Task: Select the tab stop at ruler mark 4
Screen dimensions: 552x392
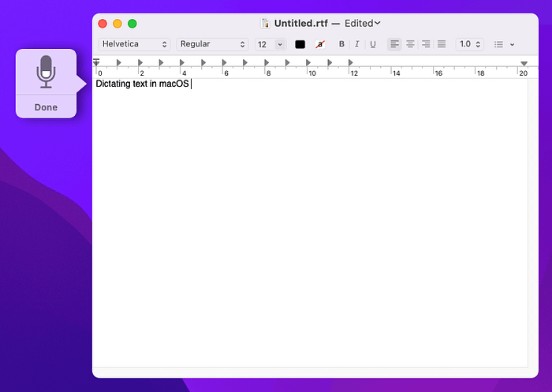Action: (182, 62)
